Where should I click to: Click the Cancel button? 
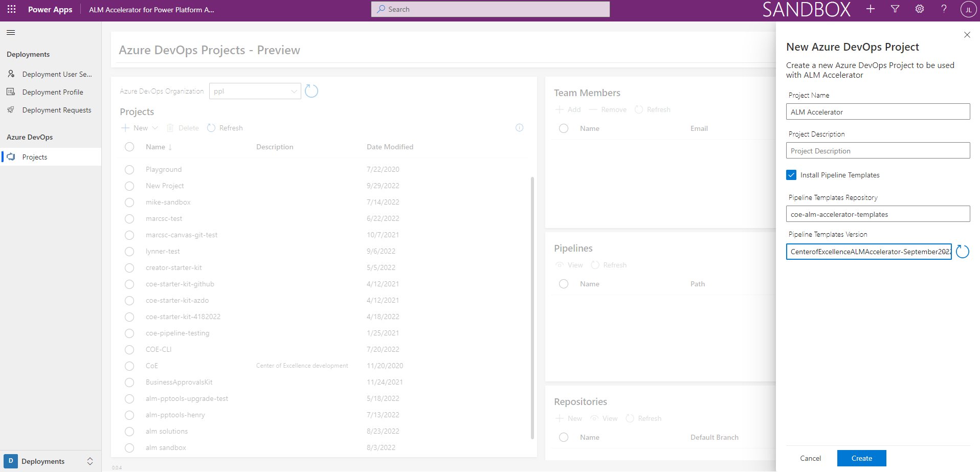tap(810, 458)
